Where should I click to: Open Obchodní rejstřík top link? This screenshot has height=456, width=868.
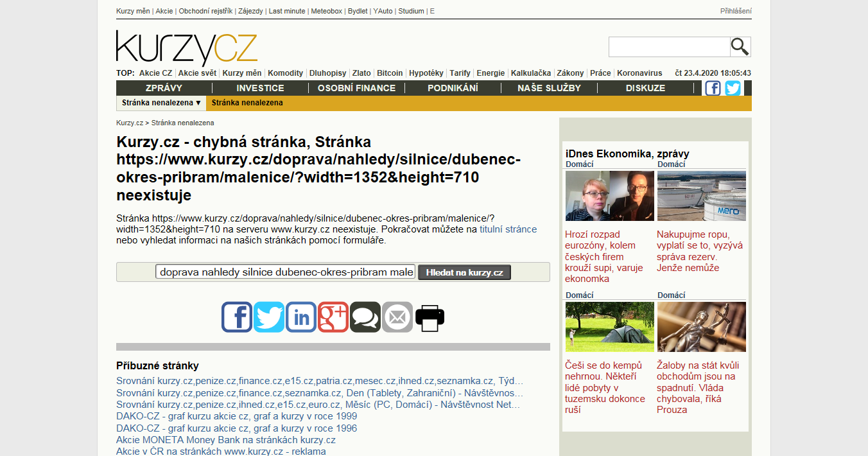click(205, 11)
